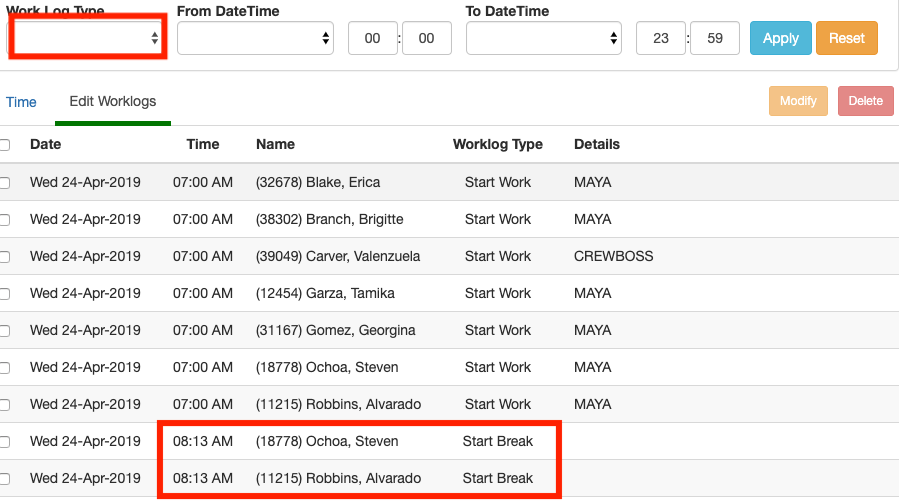Expand the To DateTime date dropdown
The image size is (912, 504).
(544, 38)
